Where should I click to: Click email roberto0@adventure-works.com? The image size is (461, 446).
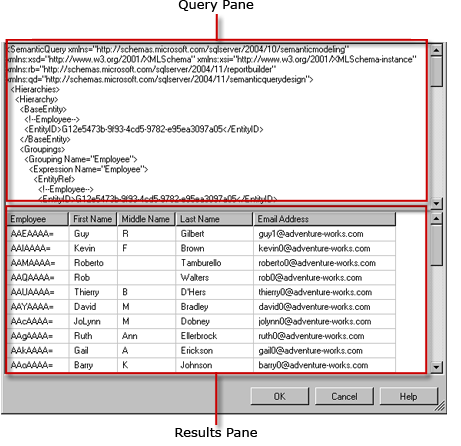317,263
